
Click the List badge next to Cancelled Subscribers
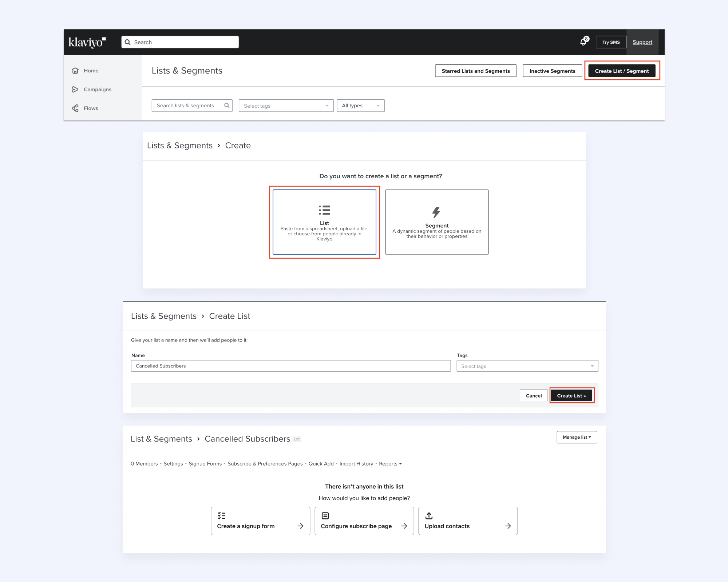297,439
